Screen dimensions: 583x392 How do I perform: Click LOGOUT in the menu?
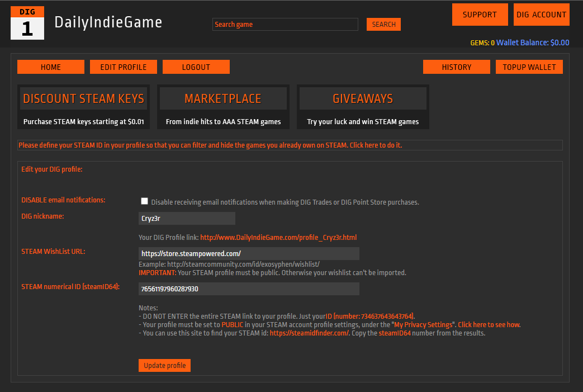click(196, 67)
